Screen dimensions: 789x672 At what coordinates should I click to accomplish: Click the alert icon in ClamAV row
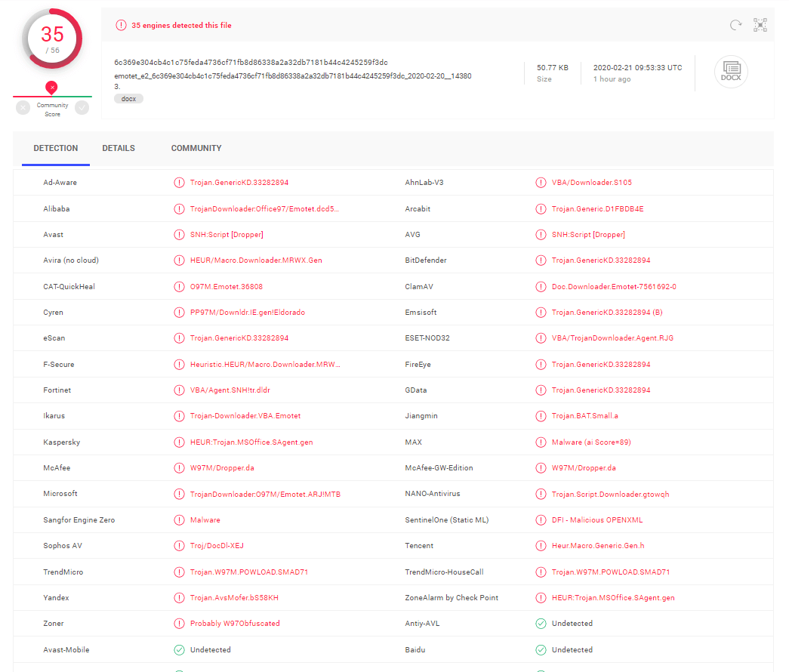point(541,287)
